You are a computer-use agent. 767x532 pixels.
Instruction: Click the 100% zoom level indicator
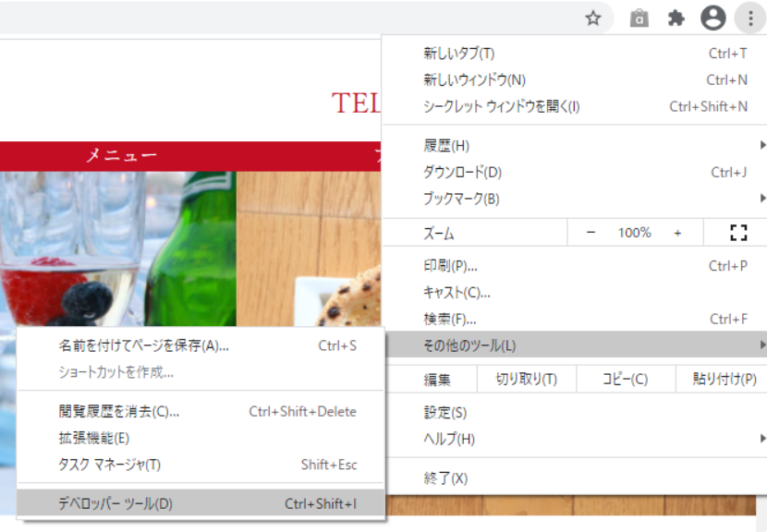tap(634, 232)
